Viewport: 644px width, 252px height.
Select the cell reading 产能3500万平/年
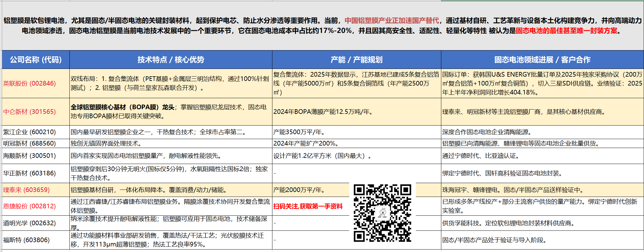tap(299, 132)
